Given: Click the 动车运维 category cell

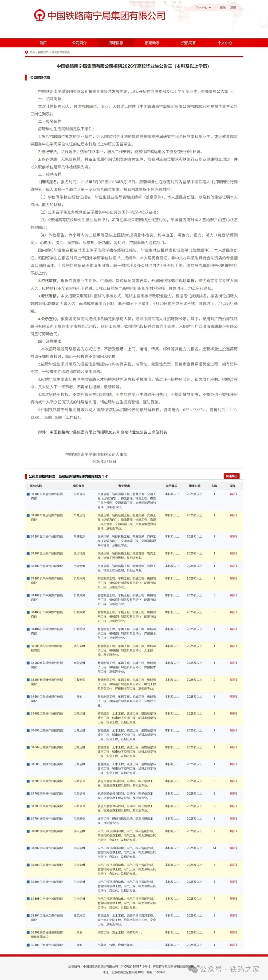Looking at the screenshot, I should [79, 646].
